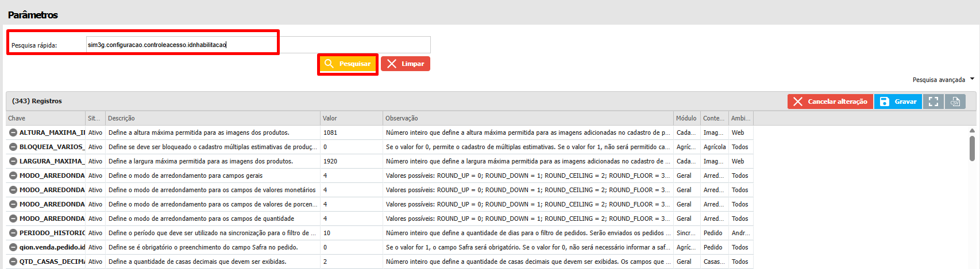
Task: Focus the Pesquisa rápida input field
Action: (x=258, y=45)
